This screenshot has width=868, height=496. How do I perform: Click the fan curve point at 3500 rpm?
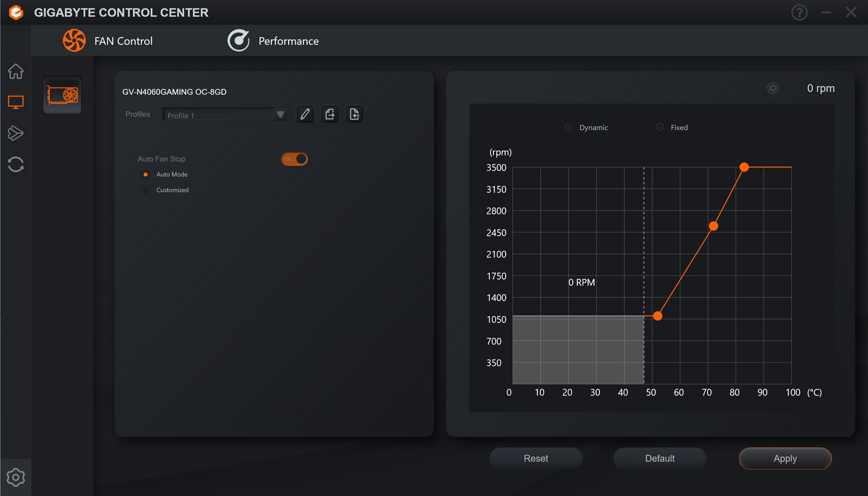[744, 167]
